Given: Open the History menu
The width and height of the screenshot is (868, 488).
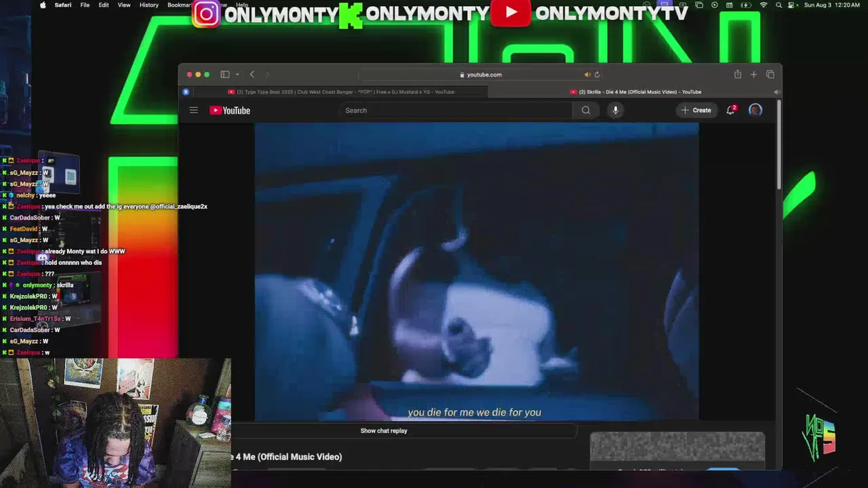Looking at the screenshot, I should [149, 5].
